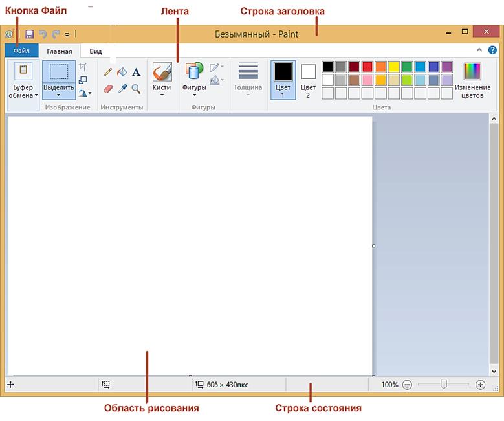Expand the Фигуры shapes dropdown

tap(194, 80)
